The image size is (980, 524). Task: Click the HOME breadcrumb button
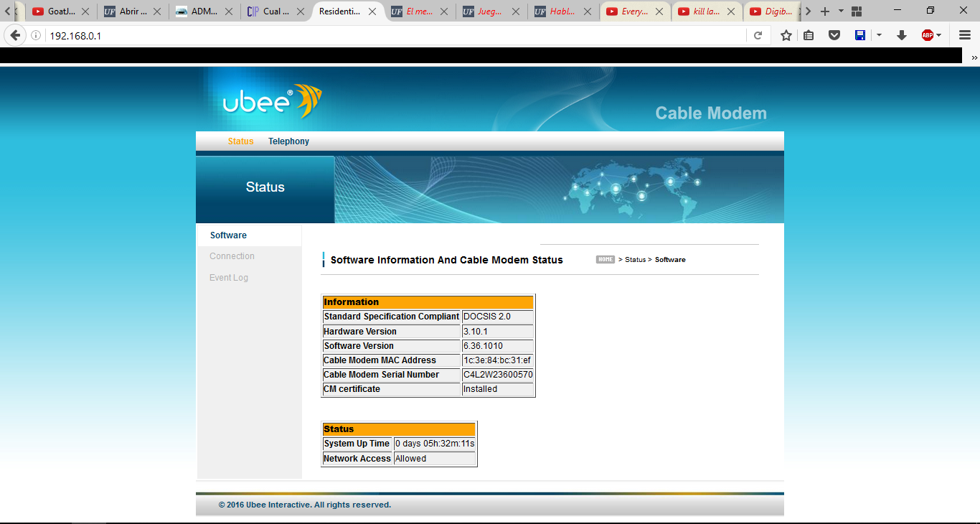(x=606, y=260)
